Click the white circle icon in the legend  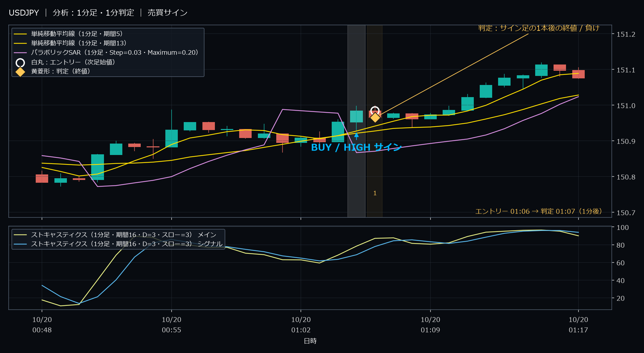(x=20, y=62)
